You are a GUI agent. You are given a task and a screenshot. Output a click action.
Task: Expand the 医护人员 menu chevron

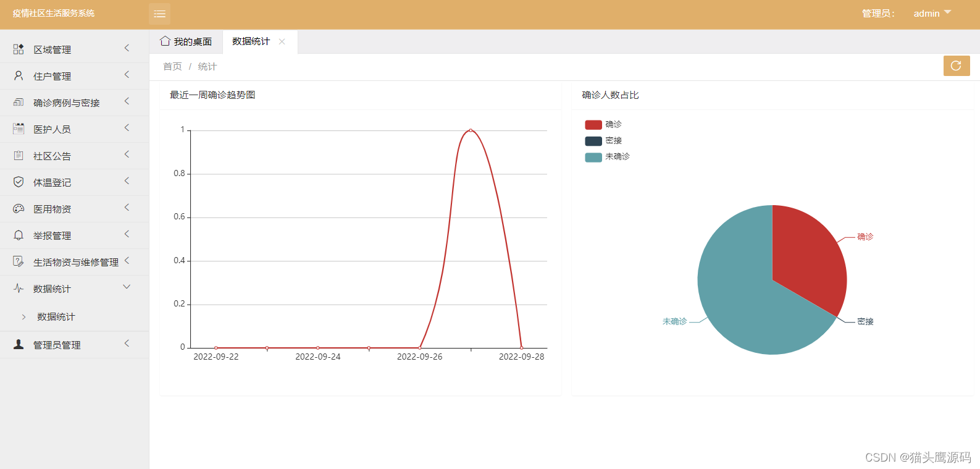(x=127, y=127)
